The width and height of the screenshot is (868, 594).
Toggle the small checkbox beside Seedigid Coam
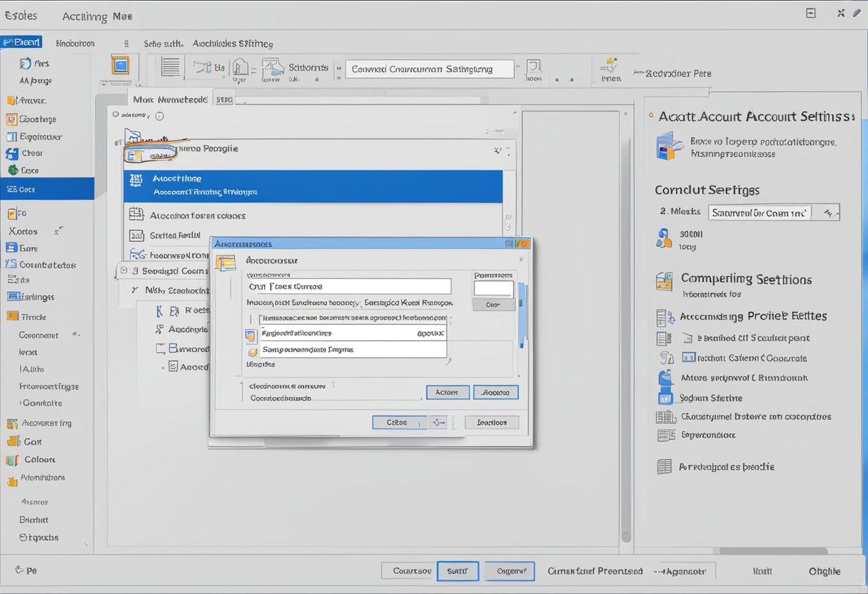pos(124,271)
